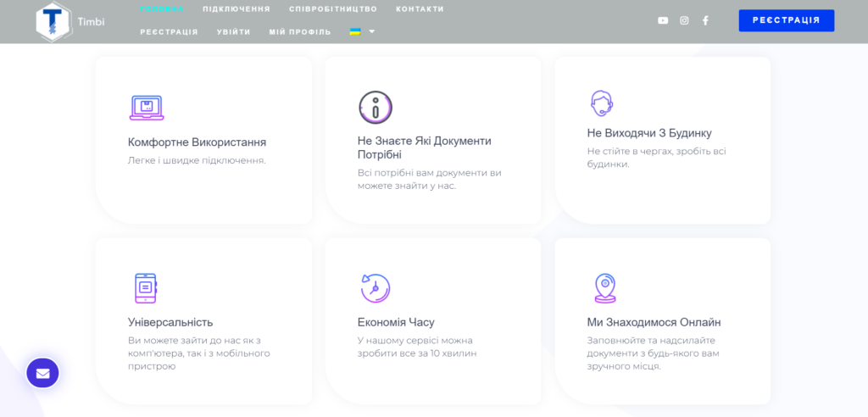This screenshot has width=868, height=417.
Task: Click the Ukrainian flag language icon
Action: pos(355,31)
